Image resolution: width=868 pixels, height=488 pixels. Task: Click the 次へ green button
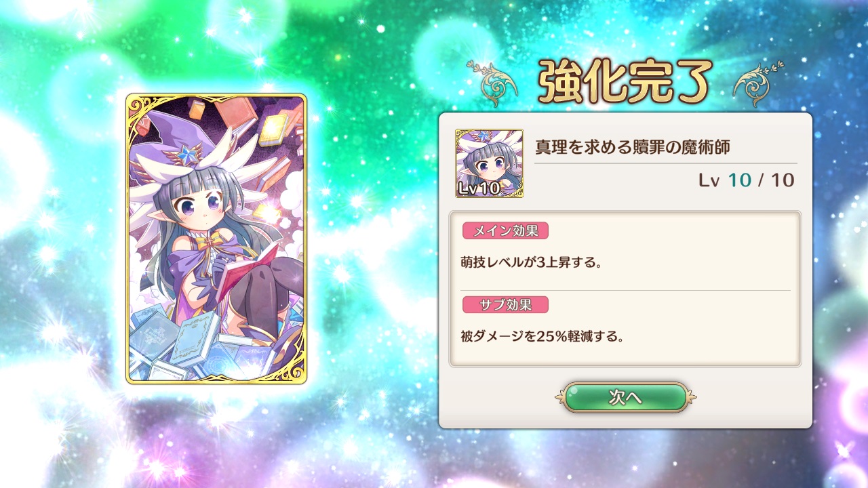(626, 398)
